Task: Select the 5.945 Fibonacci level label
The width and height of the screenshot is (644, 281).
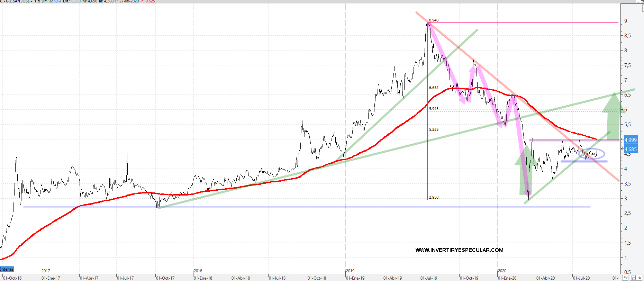Action: (434, 109)
